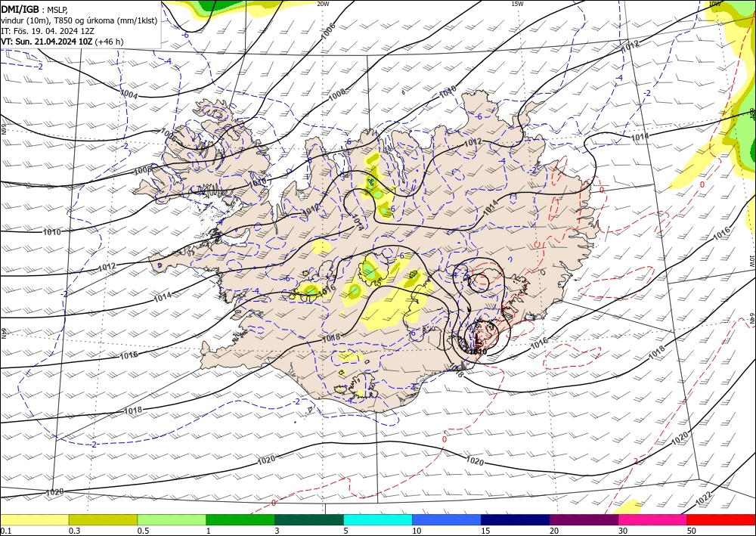Image resolution: width=756 pixels, height=536 pixels.
Task: Click the legend tick value '0.1'
Action: point(5,531)
